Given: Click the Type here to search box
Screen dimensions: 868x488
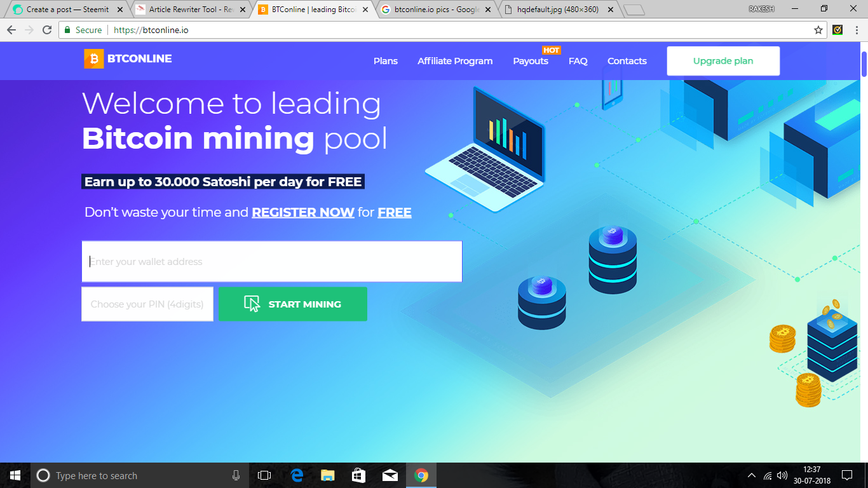Looking at the screenshot, I should click(140, 475).
